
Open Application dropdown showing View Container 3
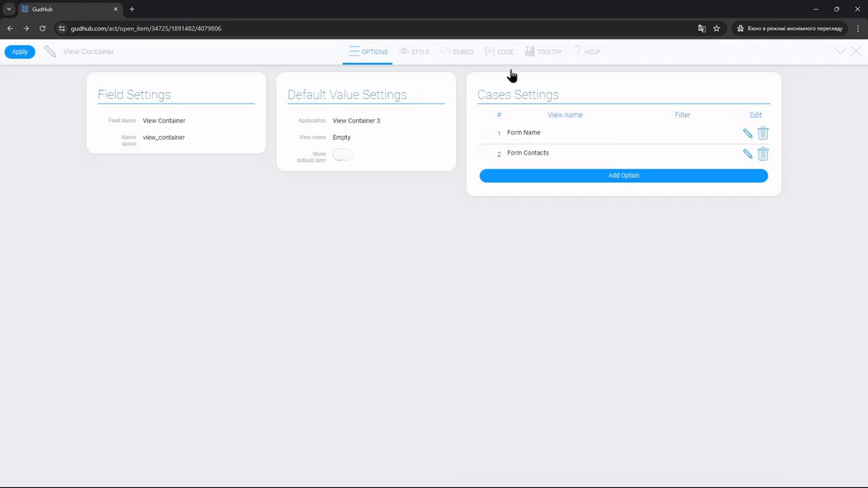pyautogui.click(x=356, y=120)
